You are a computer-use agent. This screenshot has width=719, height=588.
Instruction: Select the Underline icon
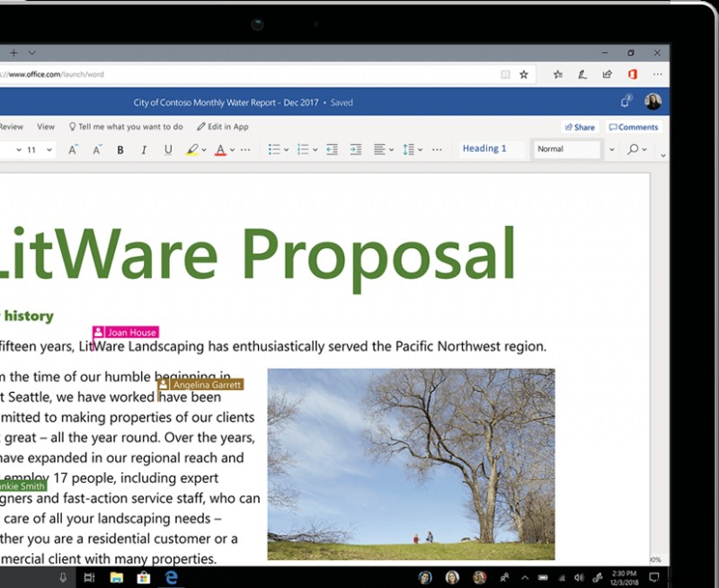click(167, 149)
